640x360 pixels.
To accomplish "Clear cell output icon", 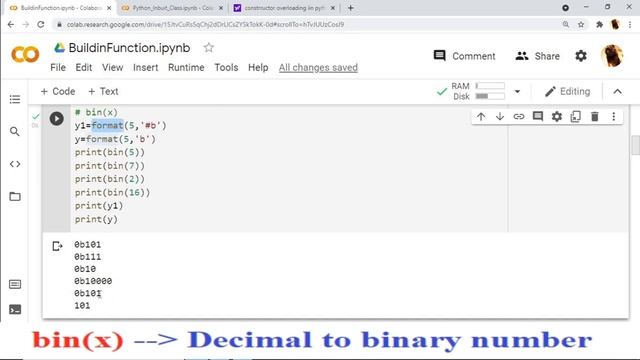I will tap(57, 246).
